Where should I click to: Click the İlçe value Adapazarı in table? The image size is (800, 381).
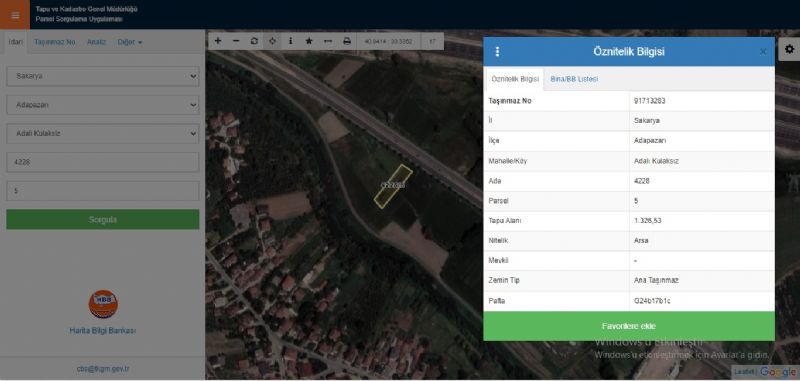649,141
